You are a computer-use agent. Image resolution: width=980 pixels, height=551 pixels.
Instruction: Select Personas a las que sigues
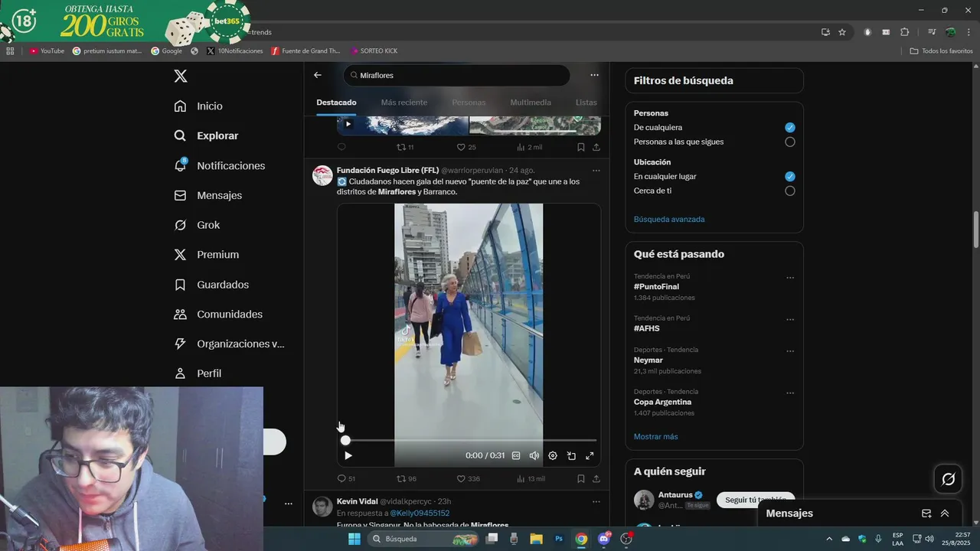tap(790, 142)
